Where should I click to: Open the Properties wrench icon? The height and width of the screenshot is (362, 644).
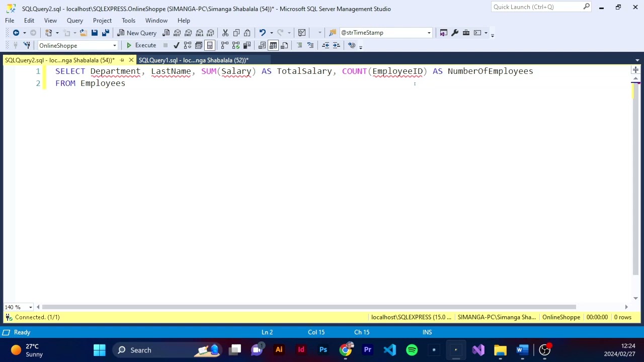tap(455, 33)
